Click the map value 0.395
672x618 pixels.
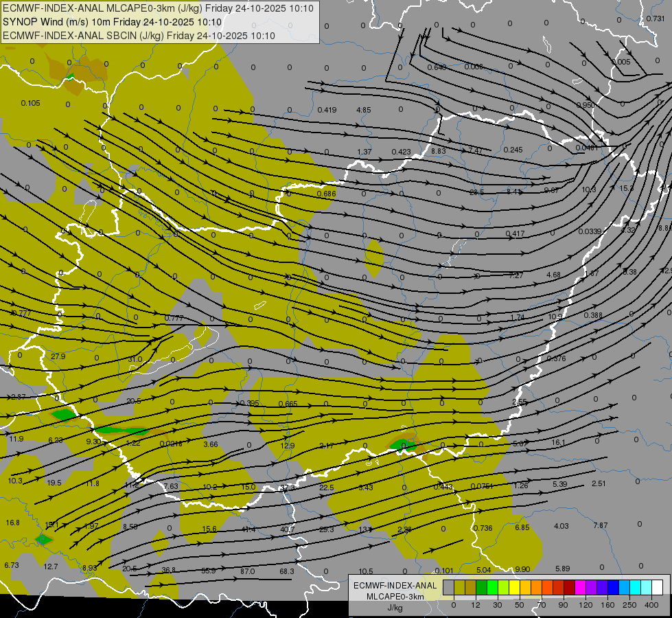click(249, 402)
